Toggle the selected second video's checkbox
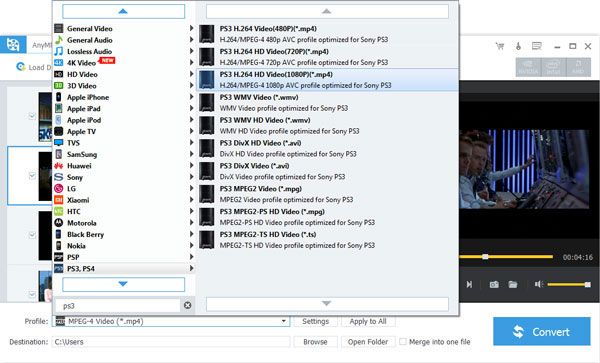This screenshot has width=600, height=363. pyautogui.click(x=32, y=175)
